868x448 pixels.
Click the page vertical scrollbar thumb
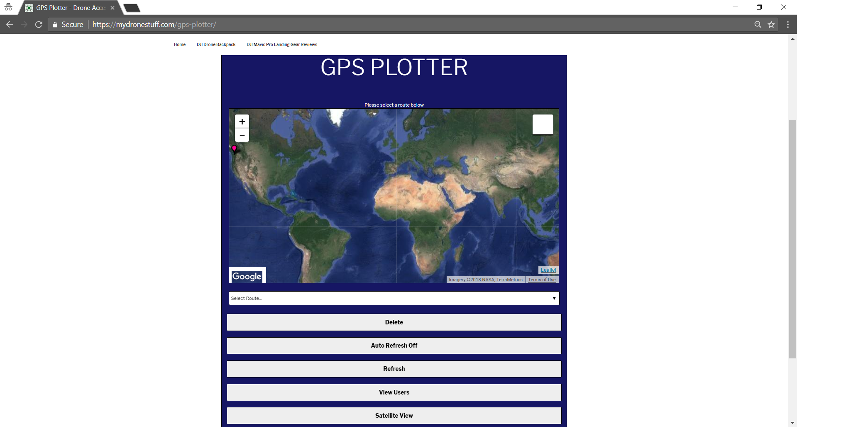792,239
